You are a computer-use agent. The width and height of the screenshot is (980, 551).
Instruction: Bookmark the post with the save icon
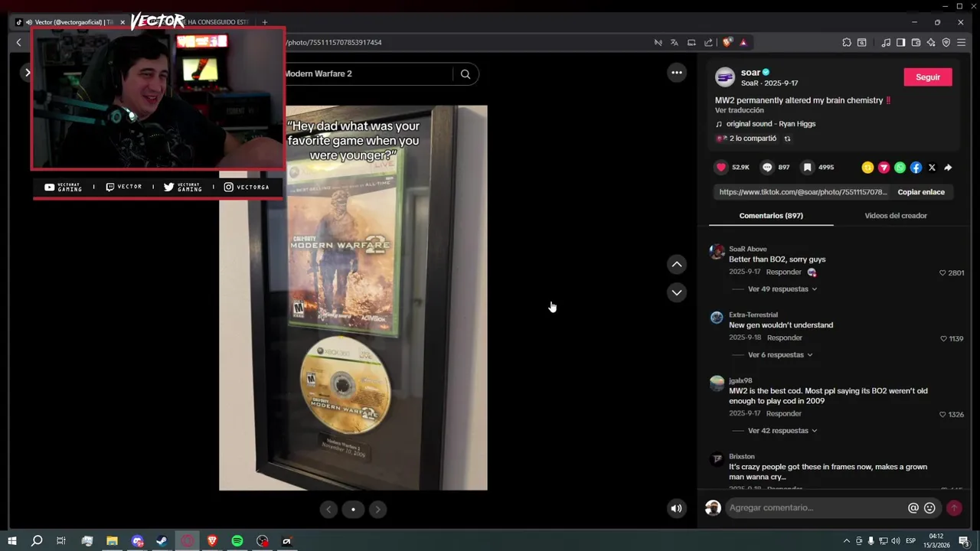[x=807, y=167]
